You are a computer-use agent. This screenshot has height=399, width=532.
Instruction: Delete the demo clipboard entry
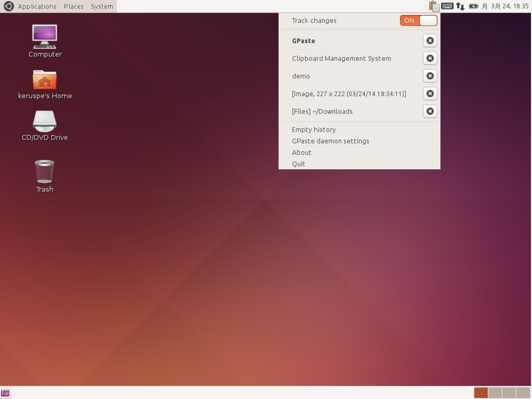(x=430, y=76)
